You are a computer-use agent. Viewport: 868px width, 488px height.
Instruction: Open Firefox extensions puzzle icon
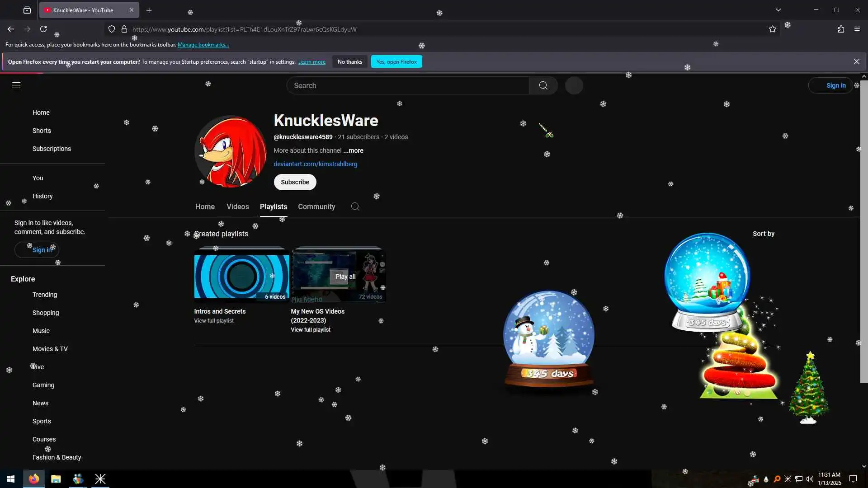click(840, 29)
